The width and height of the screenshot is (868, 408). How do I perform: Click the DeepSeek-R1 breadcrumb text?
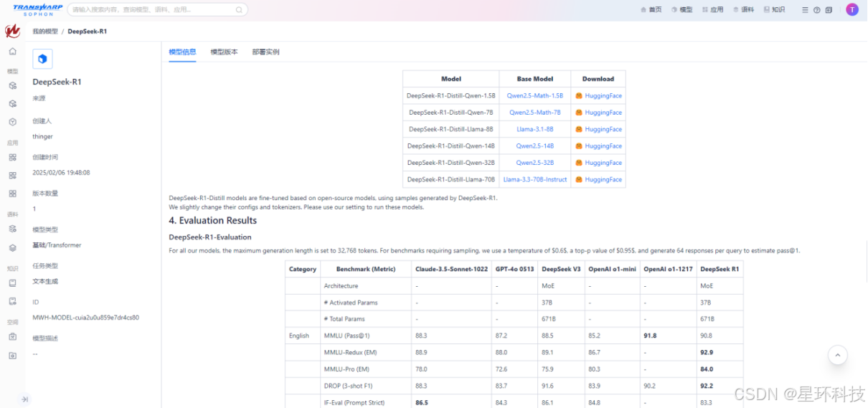pyautogui.click(x=88, y=32)
